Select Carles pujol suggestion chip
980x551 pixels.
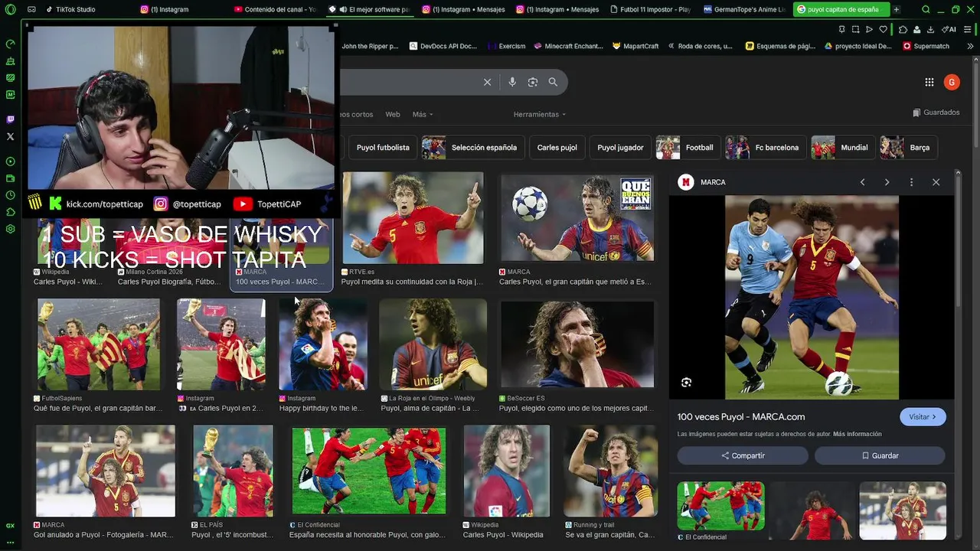(x=557, y=148)
